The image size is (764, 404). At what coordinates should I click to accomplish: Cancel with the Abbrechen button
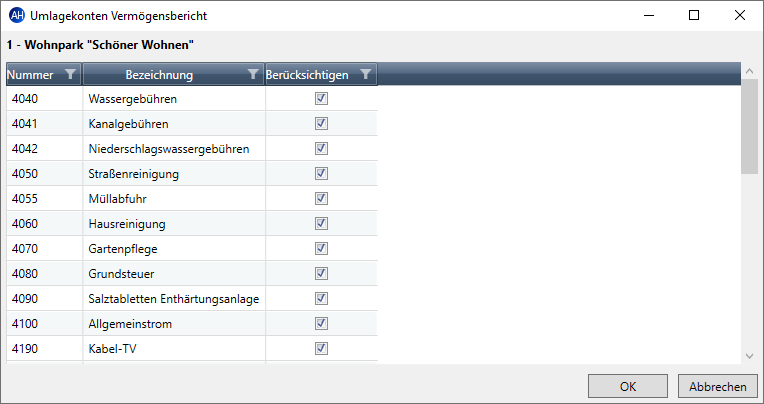[718, 386]
